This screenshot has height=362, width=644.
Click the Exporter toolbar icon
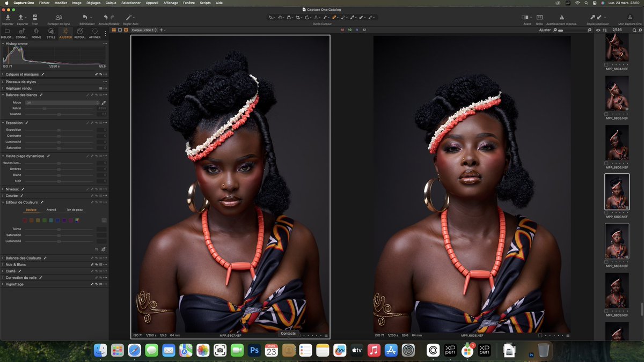[x=21, y=18]
